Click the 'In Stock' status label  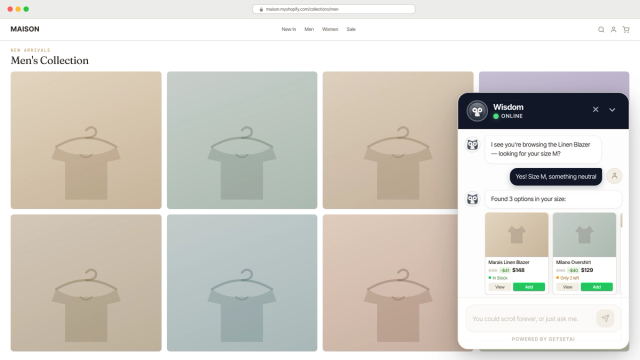pos(498,278)
